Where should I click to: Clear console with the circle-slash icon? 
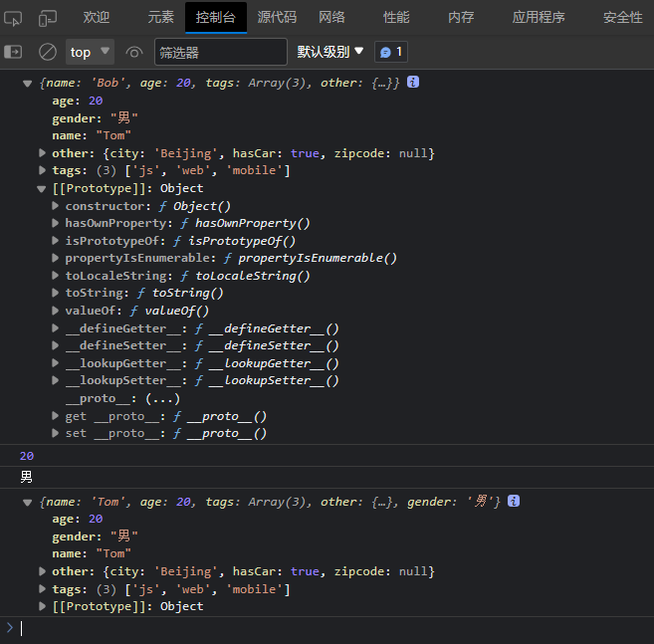click(x=48, y=52)
